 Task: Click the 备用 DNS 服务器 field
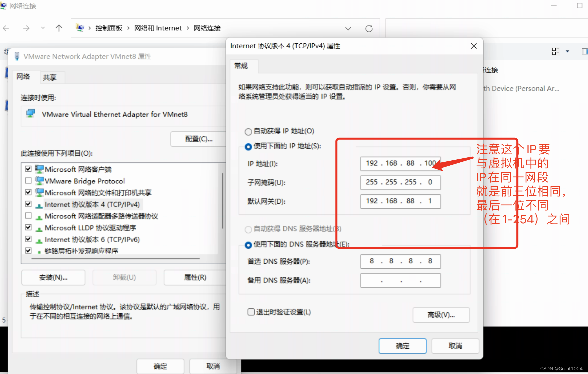(400, 280)
